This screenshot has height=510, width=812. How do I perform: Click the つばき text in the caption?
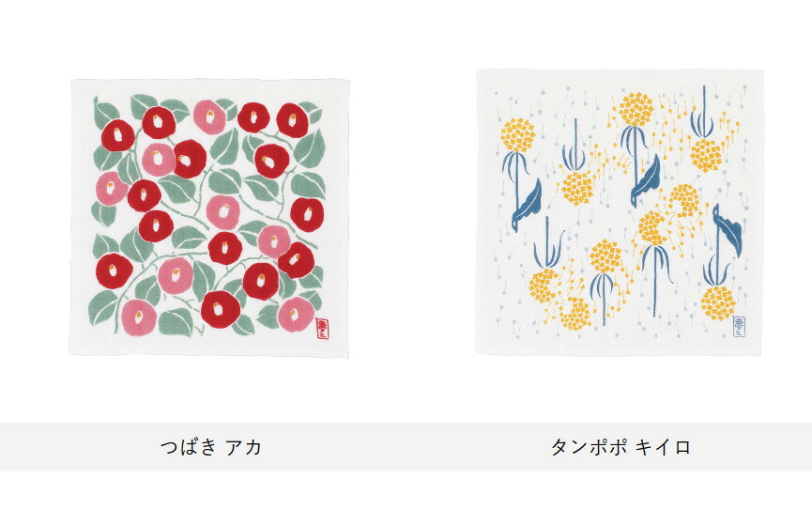pos(188,447)
